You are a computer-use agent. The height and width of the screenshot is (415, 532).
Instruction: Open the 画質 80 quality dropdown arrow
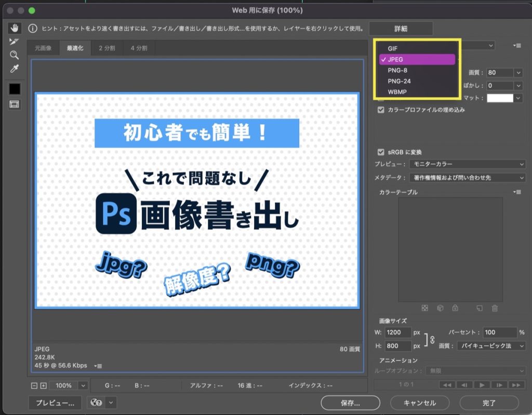tap(518, 72)
